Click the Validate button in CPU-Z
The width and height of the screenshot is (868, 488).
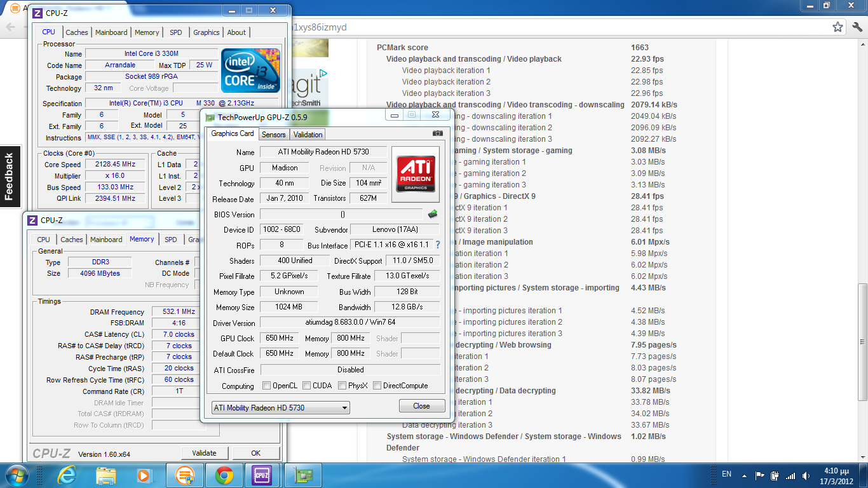pyautogui.click(x=204, y=453)
